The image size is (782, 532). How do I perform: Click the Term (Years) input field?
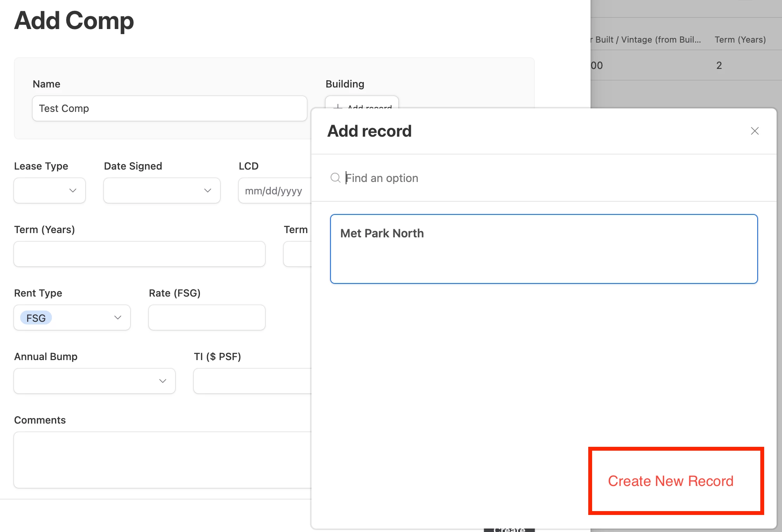pos(139,254)
